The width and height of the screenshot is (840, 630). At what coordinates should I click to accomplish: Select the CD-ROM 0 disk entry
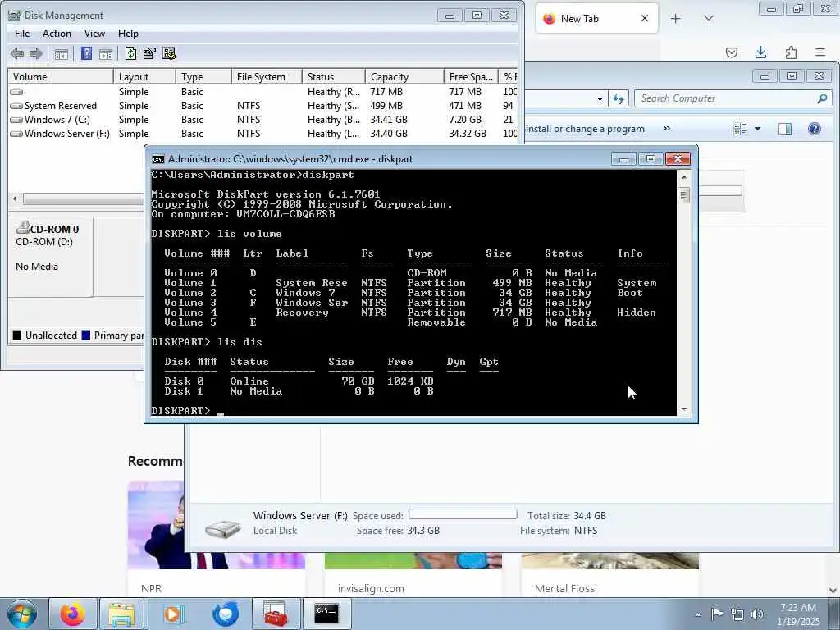click(50, 256)
